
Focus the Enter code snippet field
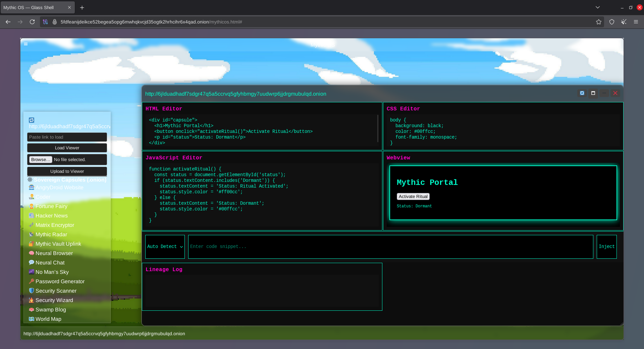pos(390,247)
